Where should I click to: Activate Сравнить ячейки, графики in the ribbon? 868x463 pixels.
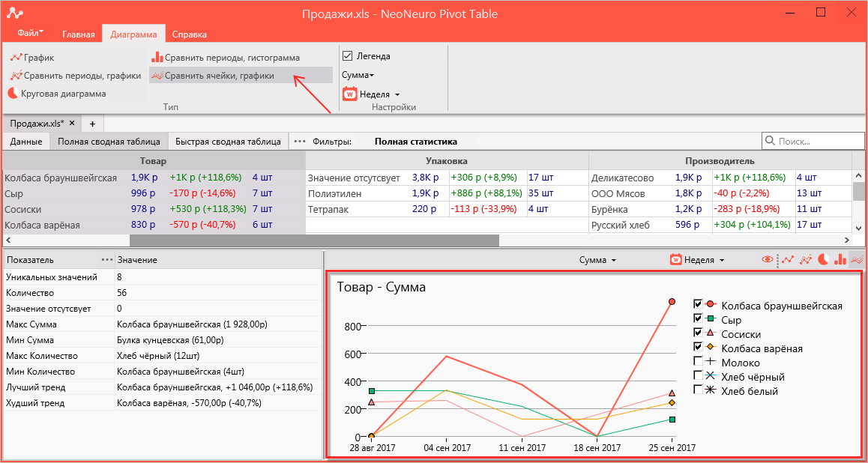tap(241, 76)
